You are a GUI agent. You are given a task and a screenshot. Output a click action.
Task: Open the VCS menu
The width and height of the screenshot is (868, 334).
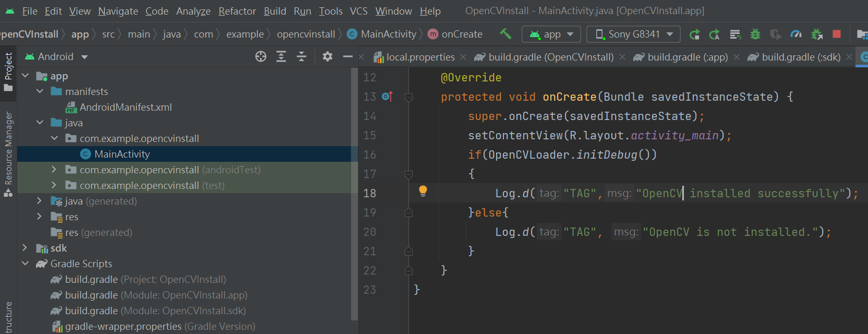click(359, 11)
